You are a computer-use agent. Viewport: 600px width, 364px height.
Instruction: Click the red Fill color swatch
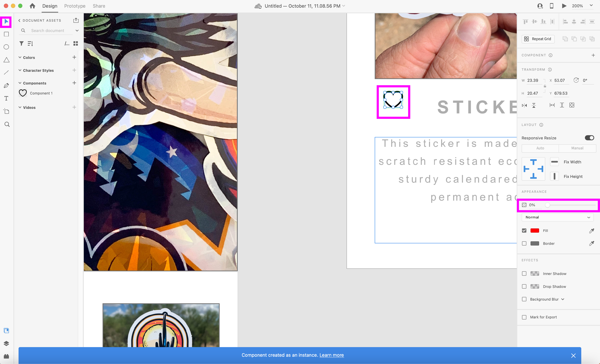pyautogui.click(x=535, y=231)
